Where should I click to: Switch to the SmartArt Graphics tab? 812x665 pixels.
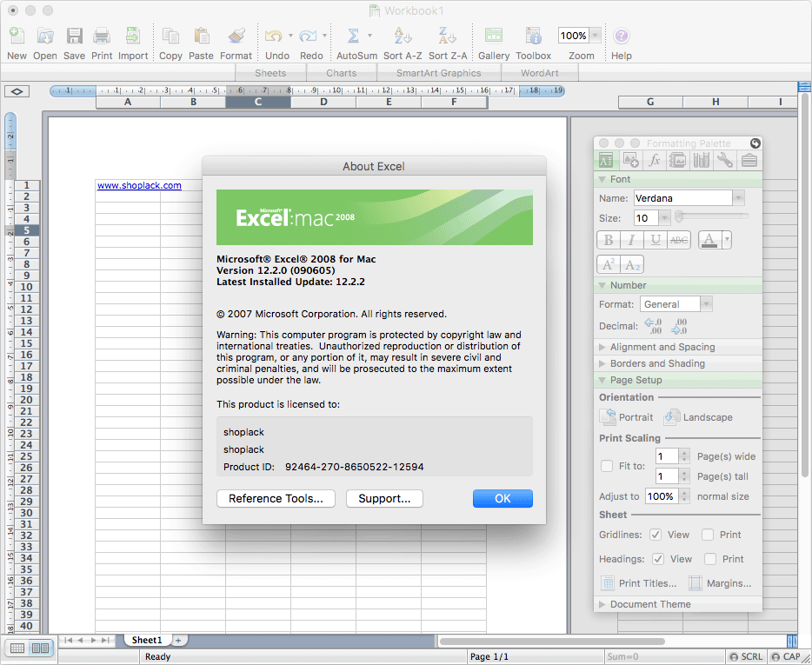click(x=439, y=73)
